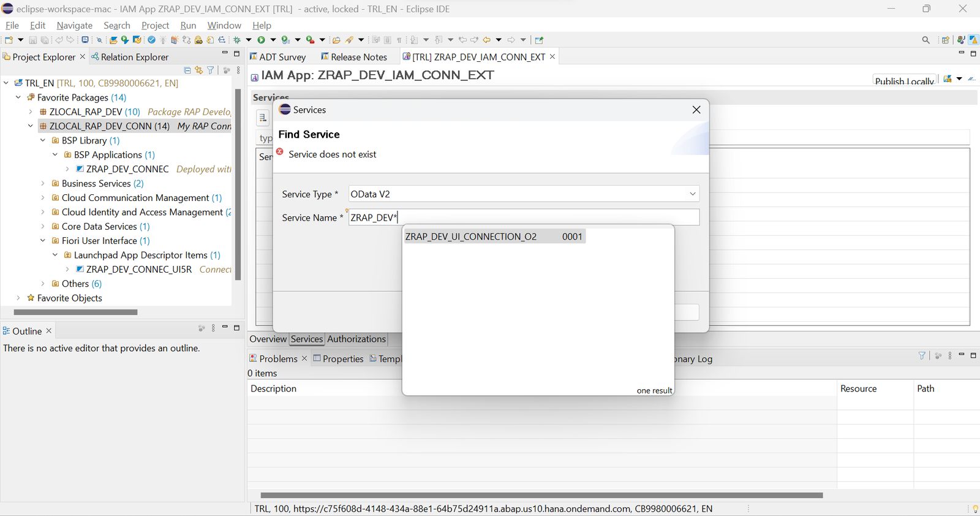Image resolution: width=980 pixels, height=516 pixels.
Task: Switch to the Relation Explorer tab
Action: click(x=129, y=57)
